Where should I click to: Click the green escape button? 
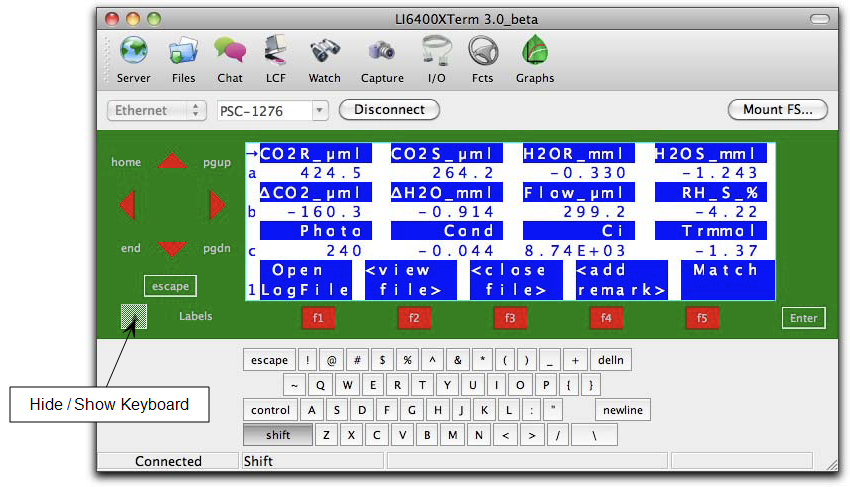(170, 286)
